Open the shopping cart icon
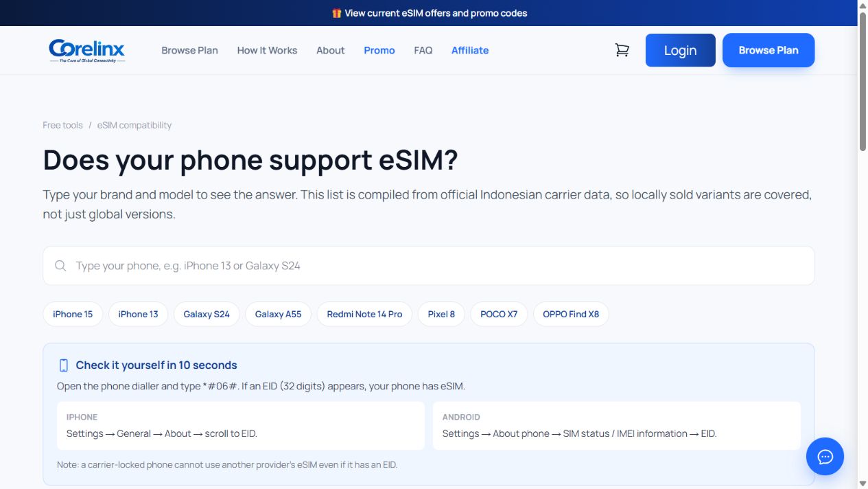Image resolution: width=868 pixels, height=489 pixels. [622, 50]
